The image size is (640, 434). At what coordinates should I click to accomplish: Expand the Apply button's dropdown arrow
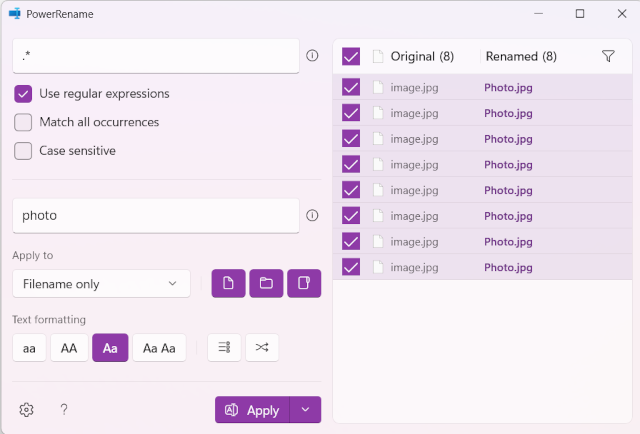tap(305, 410)
